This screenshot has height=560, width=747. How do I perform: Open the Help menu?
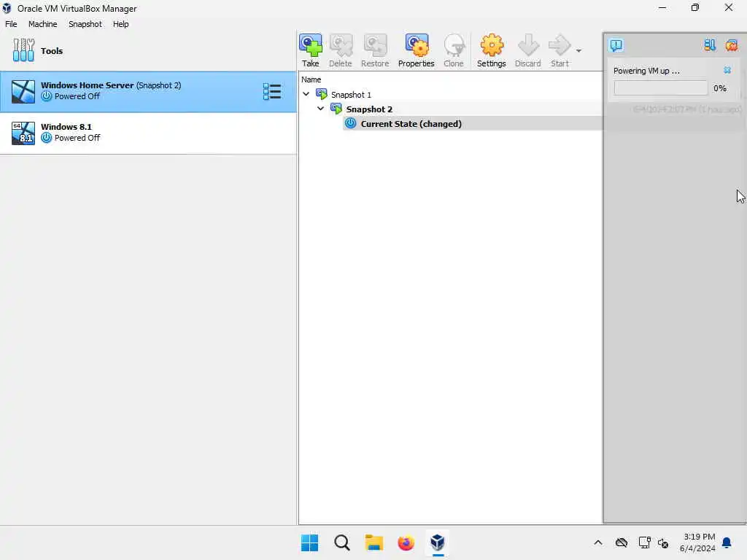[x=120, y=24]
